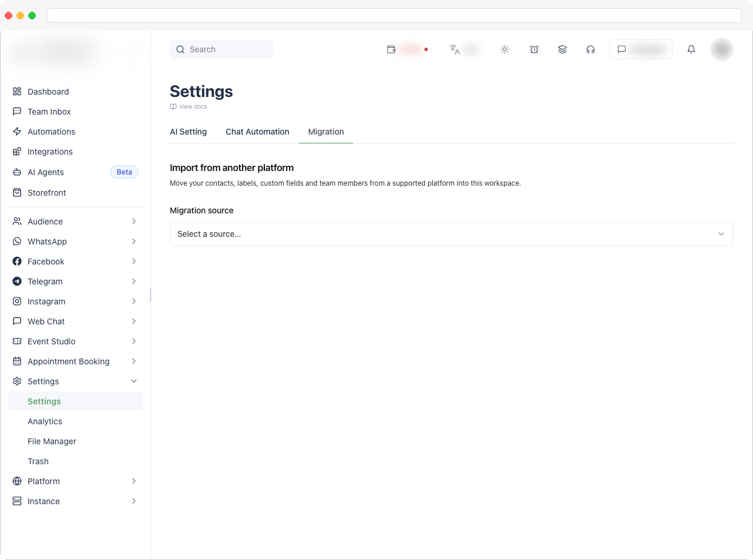Click the Integrations label
The height and width of the screenshot is (560, 753).
tap(51, 152)
